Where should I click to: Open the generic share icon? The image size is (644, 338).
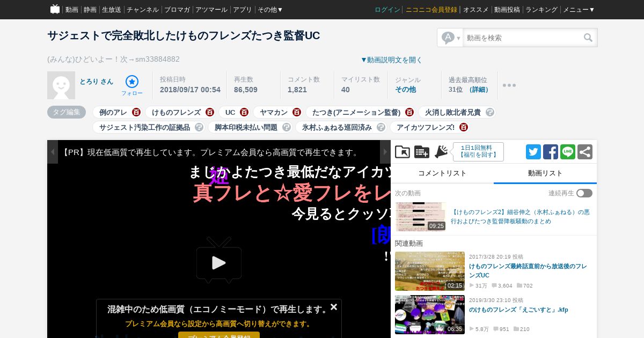point(585,152)
